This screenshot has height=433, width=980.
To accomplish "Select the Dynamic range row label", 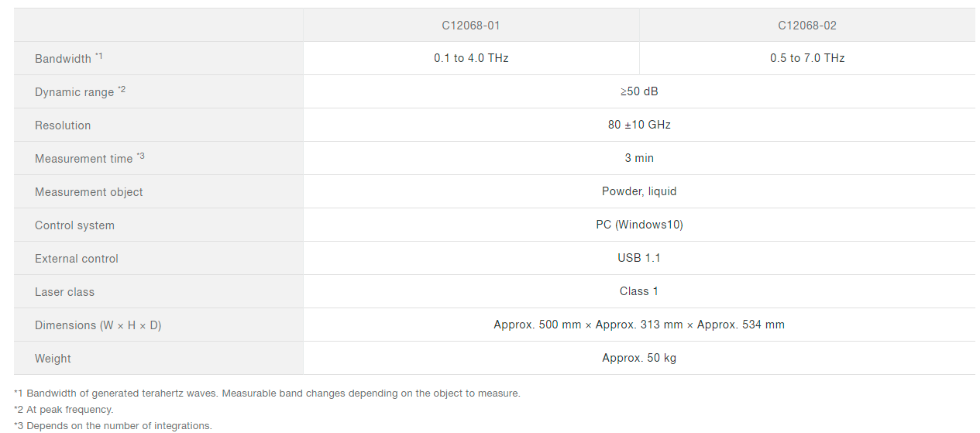I will tap(74, 92).
